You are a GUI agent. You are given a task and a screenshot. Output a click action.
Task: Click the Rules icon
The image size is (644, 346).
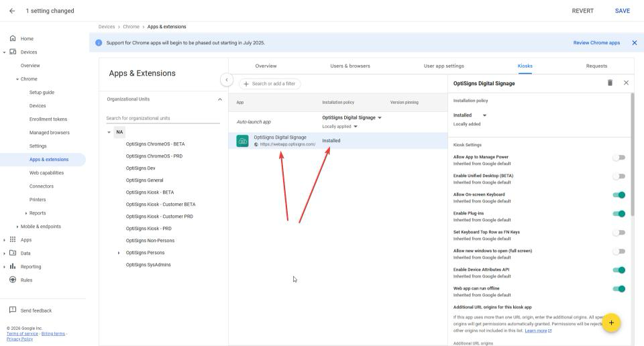pos(13,280)
